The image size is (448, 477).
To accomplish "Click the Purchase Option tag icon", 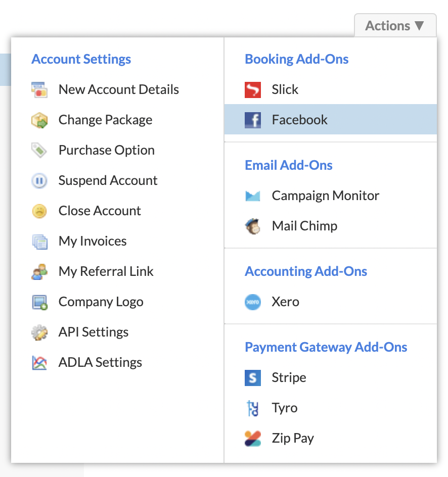I will 39,150.
